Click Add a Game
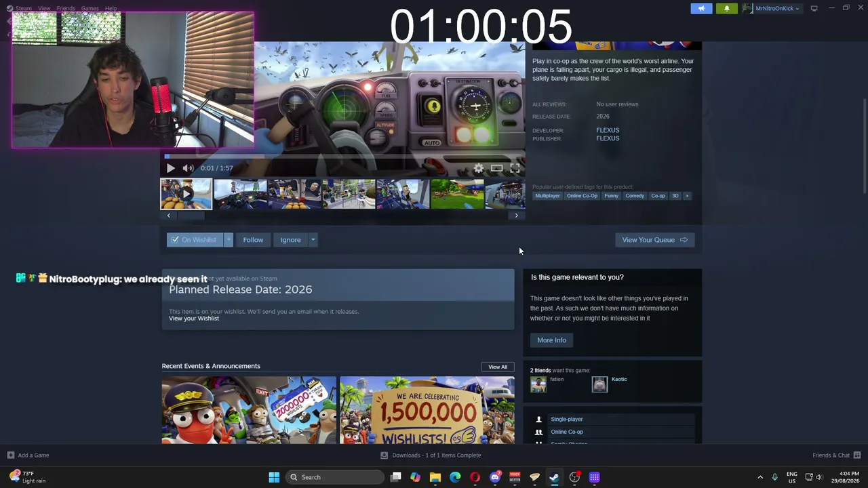The image size is (868, 488). tap(28, 455)
